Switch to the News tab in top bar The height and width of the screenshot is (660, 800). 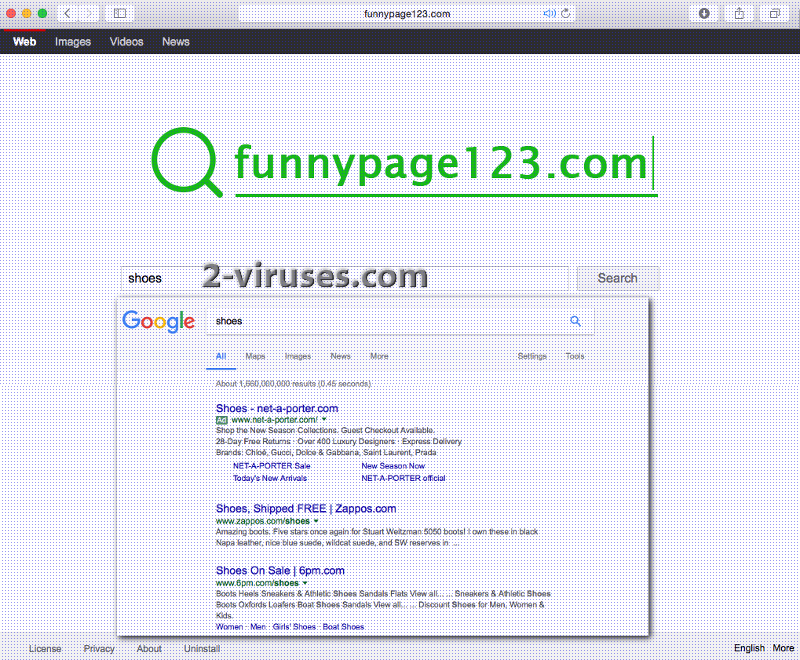click(x=176, y=42)
